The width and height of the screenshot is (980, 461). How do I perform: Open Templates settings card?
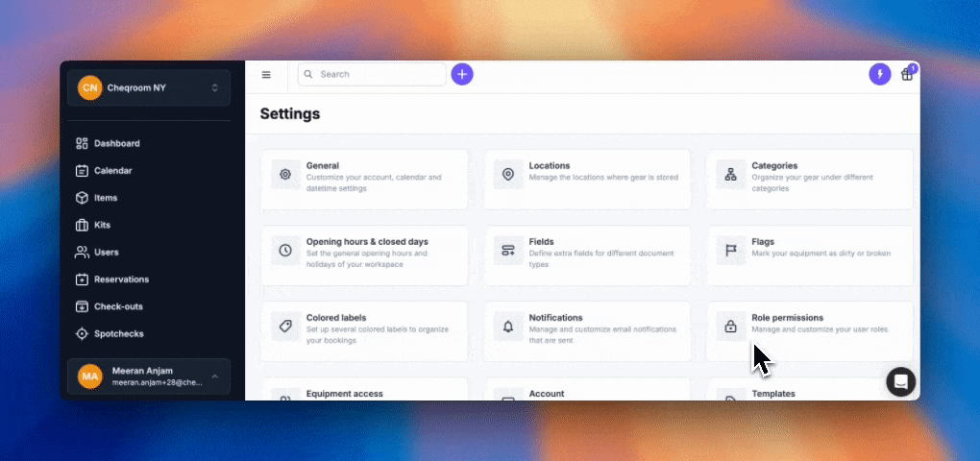coord(809,389)
